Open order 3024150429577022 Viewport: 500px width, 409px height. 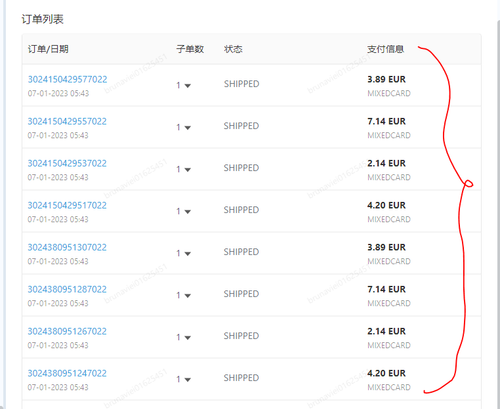(x=67, y=79)
